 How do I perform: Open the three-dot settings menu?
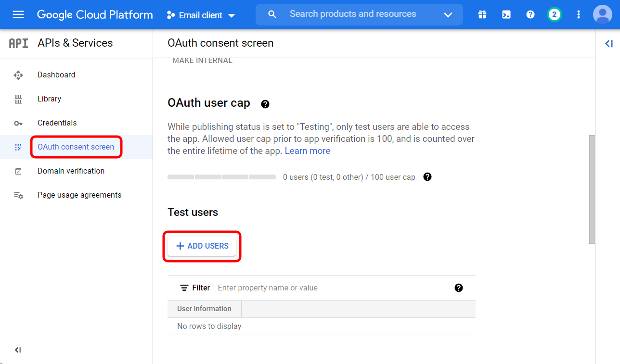click(x=579, y=14)
